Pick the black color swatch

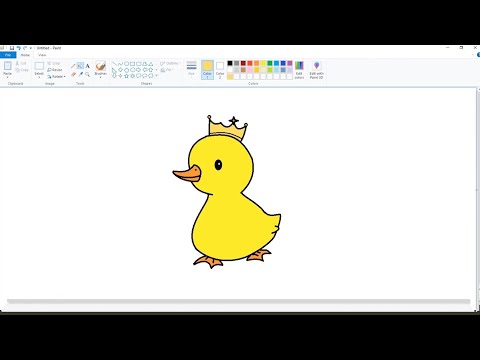tap(230, 63)
